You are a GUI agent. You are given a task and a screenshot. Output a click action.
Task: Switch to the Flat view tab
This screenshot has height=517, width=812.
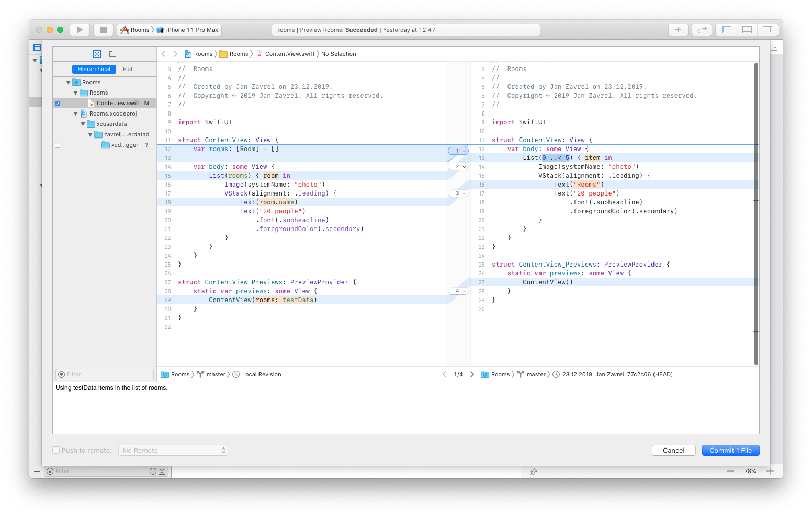[128, 68]
